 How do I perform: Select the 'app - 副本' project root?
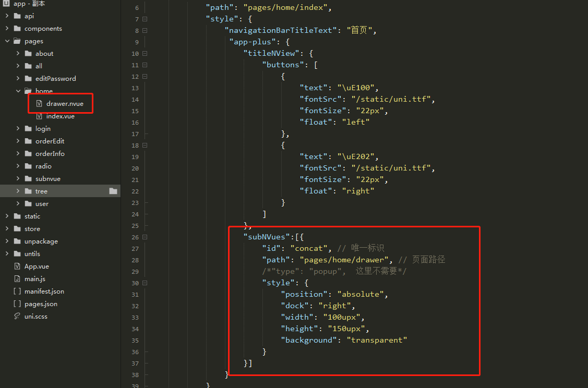pyautogui.click(x=29, y=4)
